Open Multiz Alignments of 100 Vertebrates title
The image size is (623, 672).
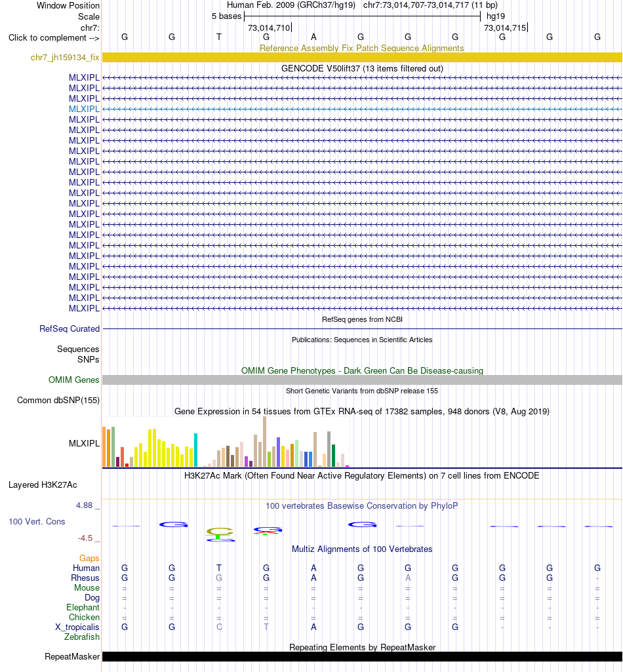pyautogui.click(x=362, y=549)
